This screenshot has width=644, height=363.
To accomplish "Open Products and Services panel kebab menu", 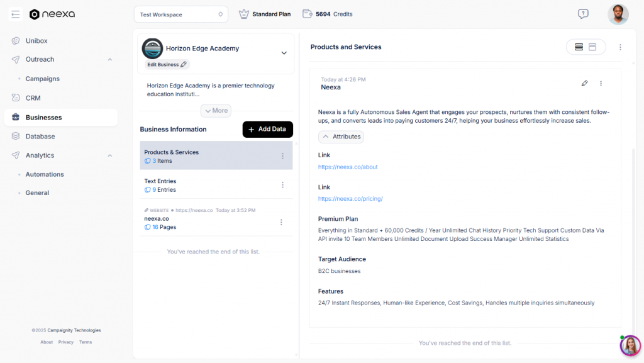I will 620,47.
